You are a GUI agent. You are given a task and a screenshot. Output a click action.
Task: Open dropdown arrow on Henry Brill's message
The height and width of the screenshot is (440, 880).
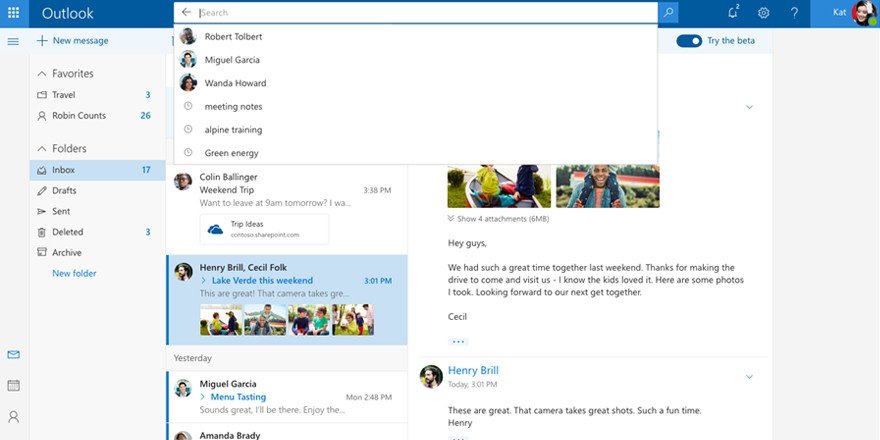(749, 377)
